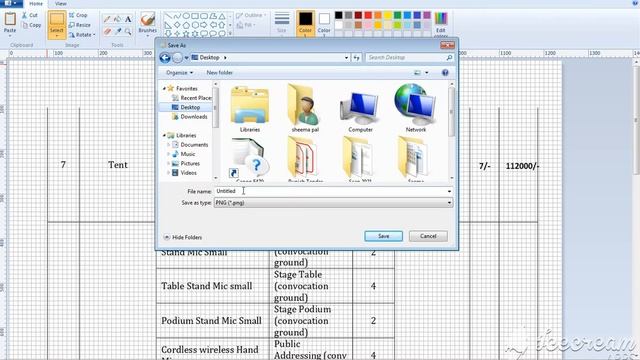Choose the Triangle shape in shapes gallery
640x360 pixels.
tap(222, 16)
